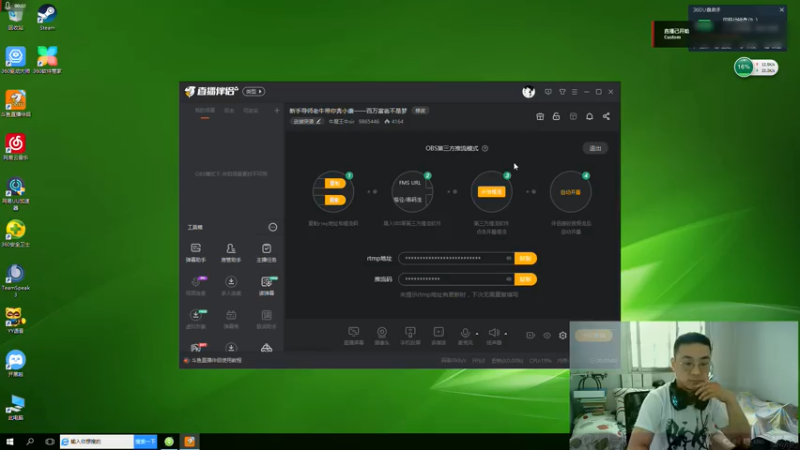Collapse the 工具箱 toolbox section
Image resolution: width=800 pixels, height=450 pixels.
pyautogui.click(x=272, y=227)
